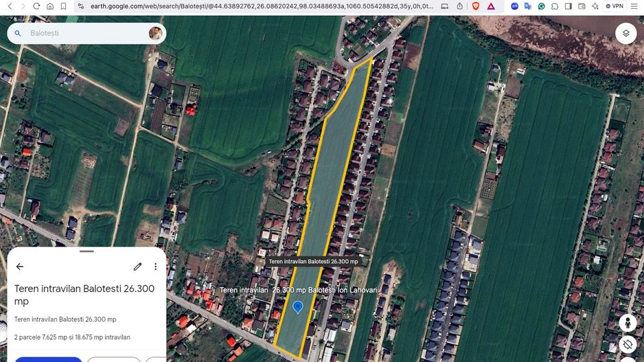Open the three-dot more options menu in the panel
Viewport: 644px width, 362px height.
pos(155,267)
